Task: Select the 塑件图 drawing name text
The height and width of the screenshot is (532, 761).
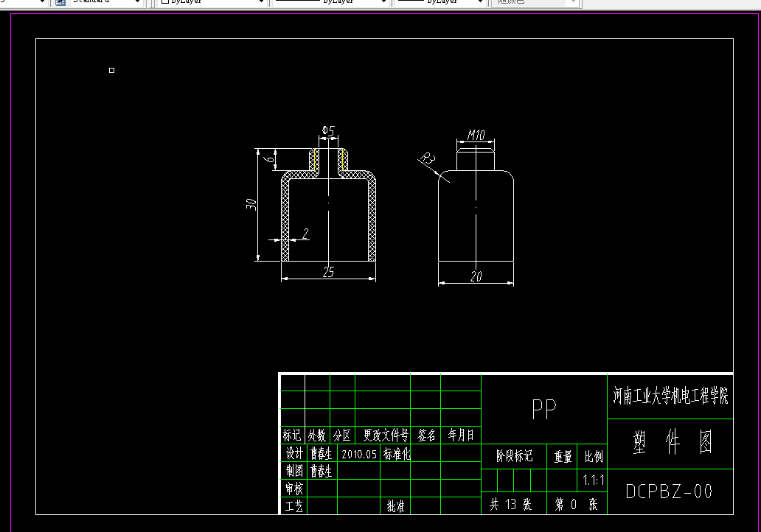Action: pyautogui.click(x=673, y=442)
